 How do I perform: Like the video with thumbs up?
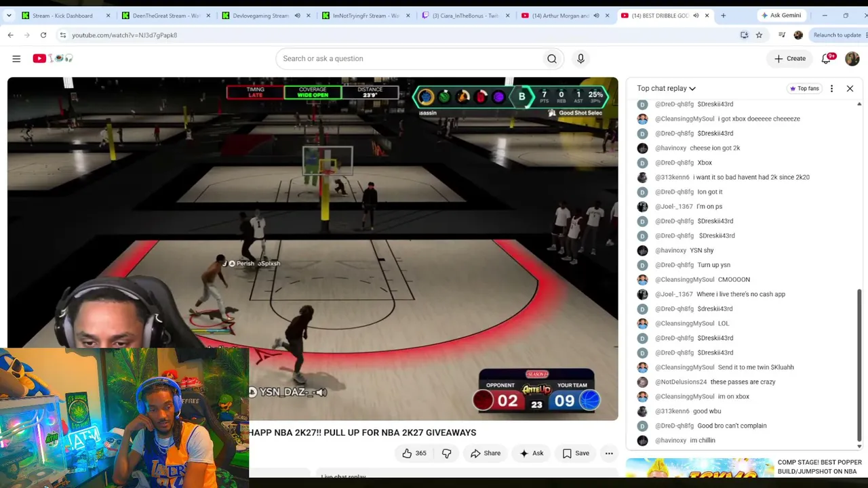point(414,453)
